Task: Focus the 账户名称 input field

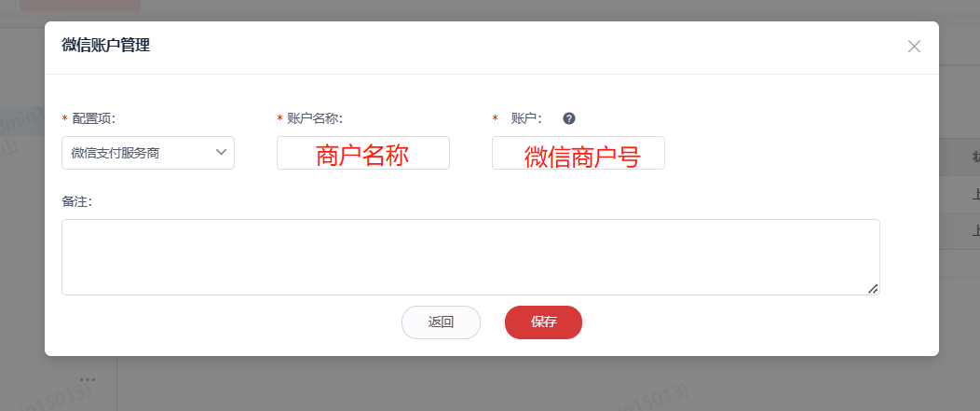Action: (363, 153)
